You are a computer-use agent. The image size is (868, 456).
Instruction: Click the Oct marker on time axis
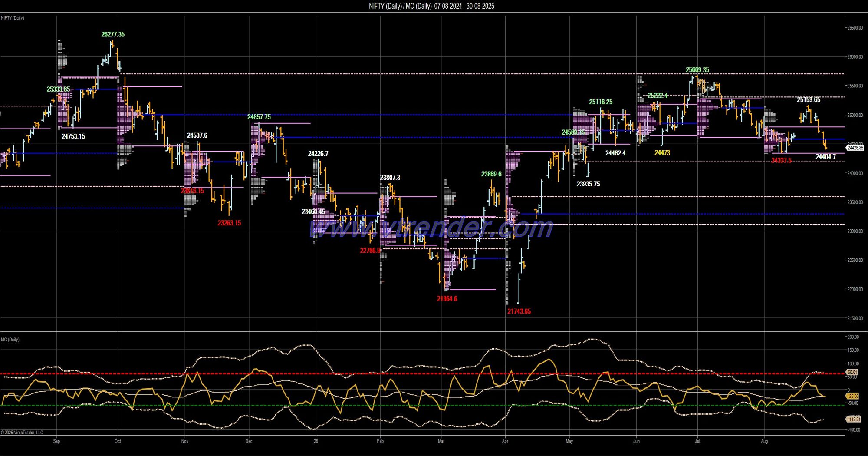pyautogui.click(x=118, y=442)
